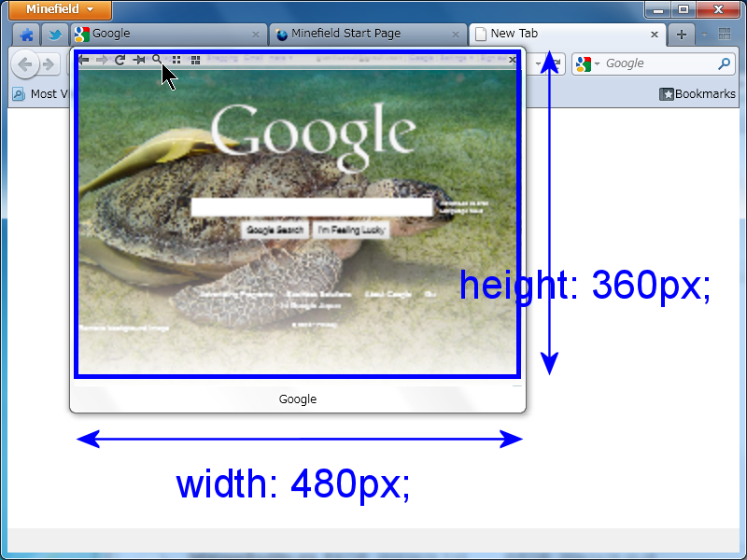Select the New Tab tab
The image size is (747, 560).
(x=567, y=34)
